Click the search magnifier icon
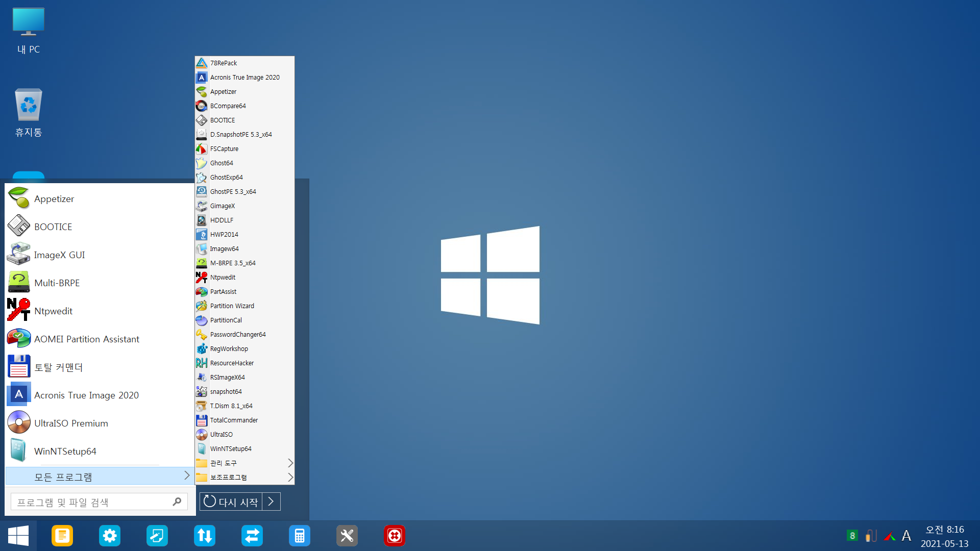 click(x=177, y=502)
